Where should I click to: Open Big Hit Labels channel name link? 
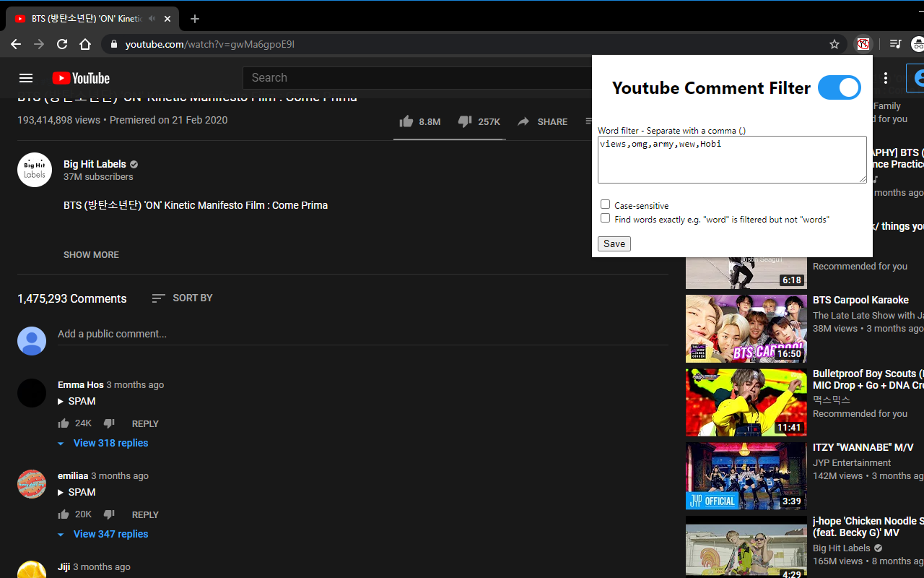coord(95,164)
